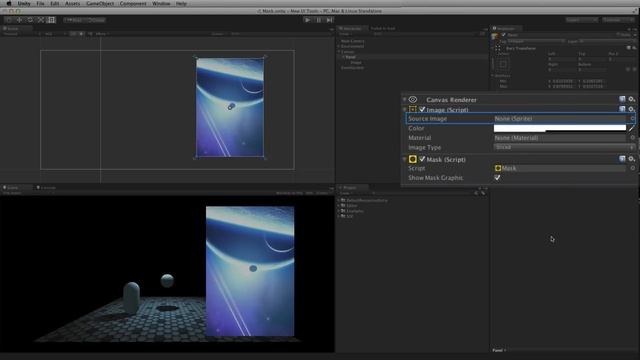
Task: Select the Rect transform tool
Action: click(51, 20)
